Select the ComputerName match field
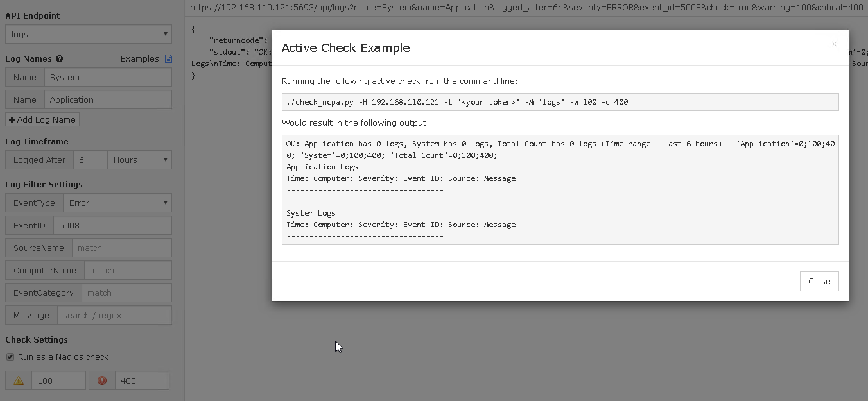Viewport: 868px width, 401px height. point(127,270)
